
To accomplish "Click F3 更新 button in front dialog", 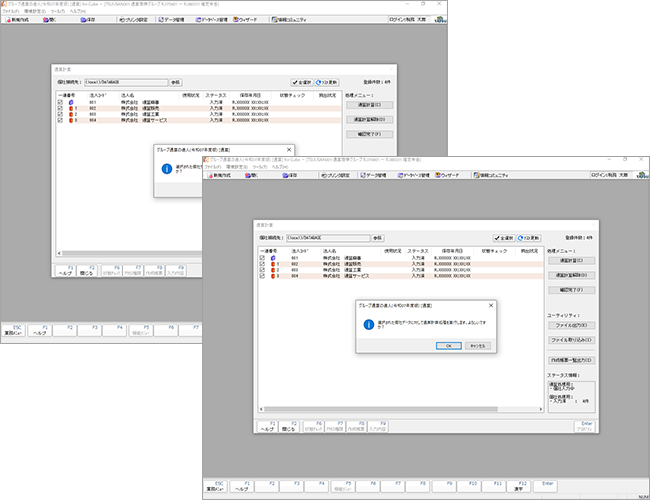I will pyautogui.click(x=529, y=238).
